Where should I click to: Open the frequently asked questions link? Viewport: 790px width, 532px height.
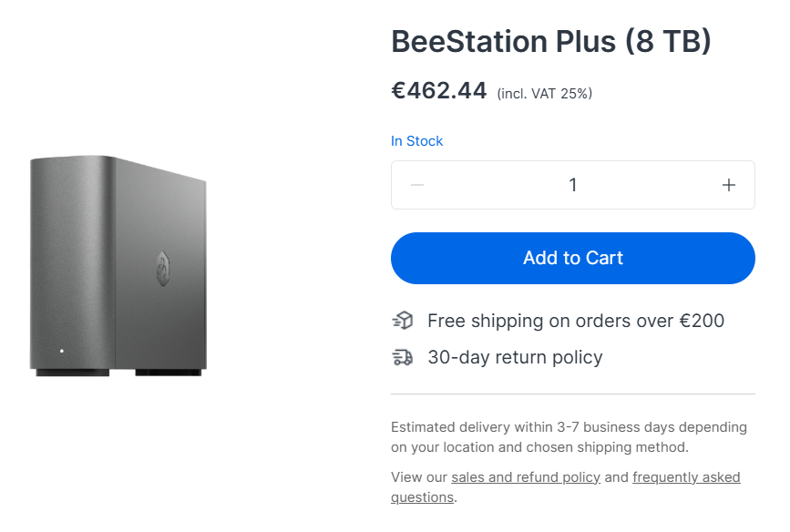tap(565, 487)
